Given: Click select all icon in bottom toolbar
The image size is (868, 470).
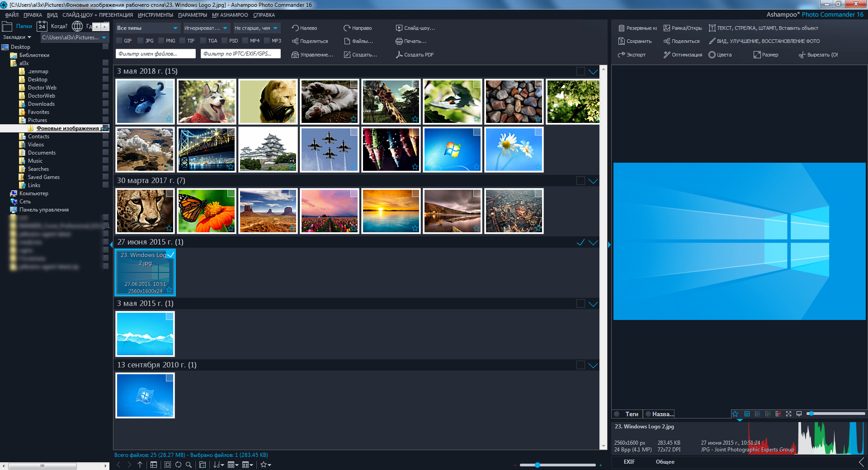Looking at the screenshot, I should 168,465.
